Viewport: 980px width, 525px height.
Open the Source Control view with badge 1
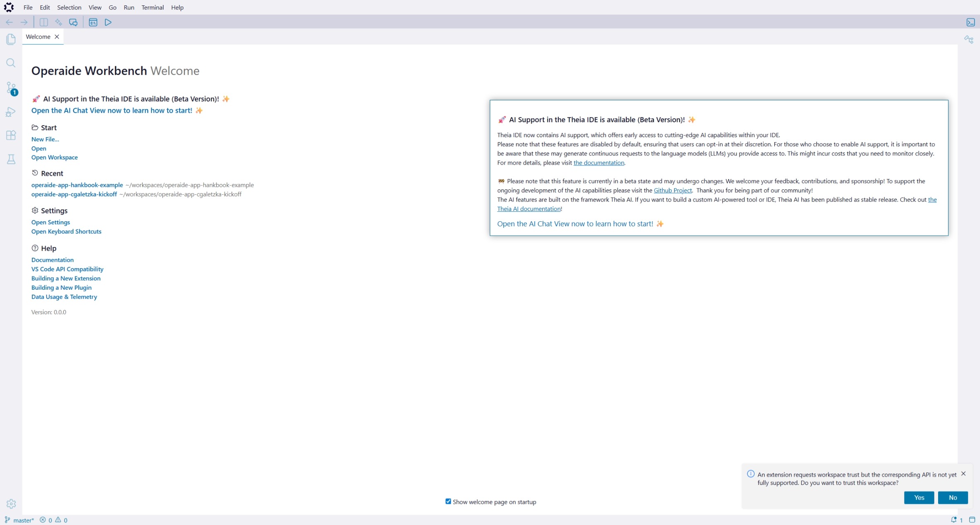(x=11, y=88)
